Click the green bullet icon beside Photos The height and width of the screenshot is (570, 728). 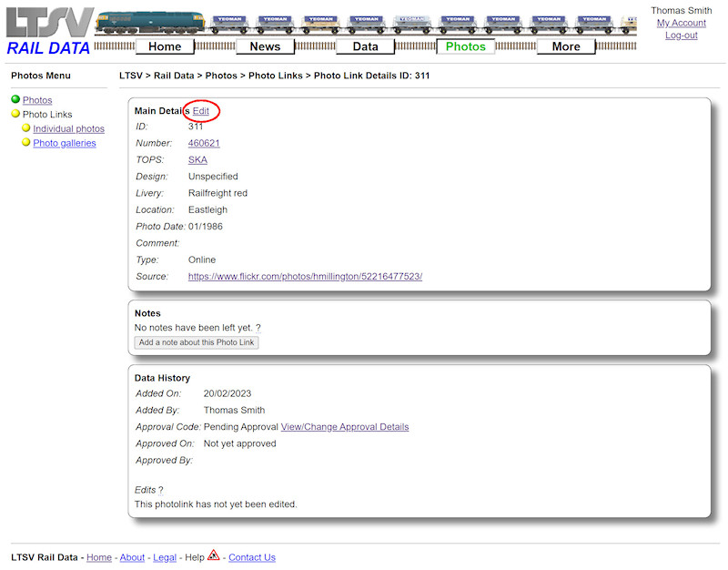tap(15, 99)
